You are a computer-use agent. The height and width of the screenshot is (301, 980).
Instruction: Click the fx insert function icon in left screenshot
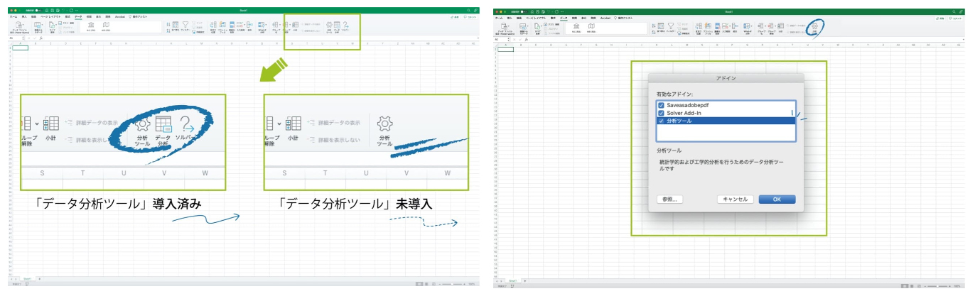(x=41, y=38)
